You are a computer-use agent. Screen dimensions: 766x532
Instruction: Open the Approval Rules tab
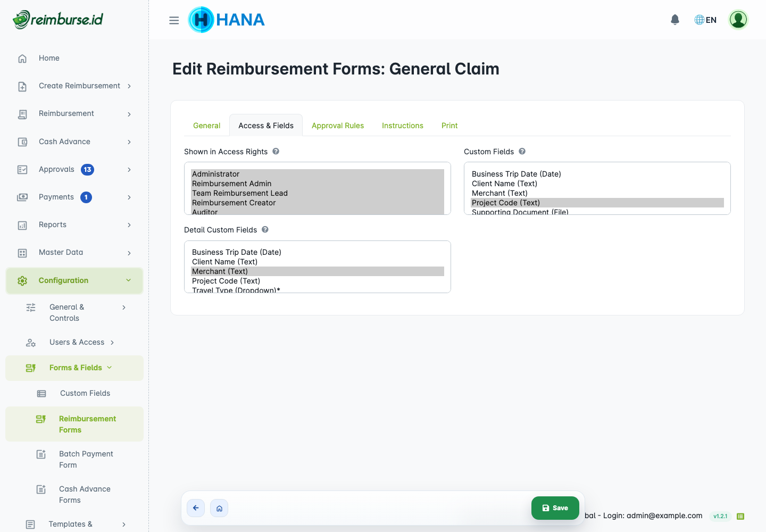[x=338, y=126]
